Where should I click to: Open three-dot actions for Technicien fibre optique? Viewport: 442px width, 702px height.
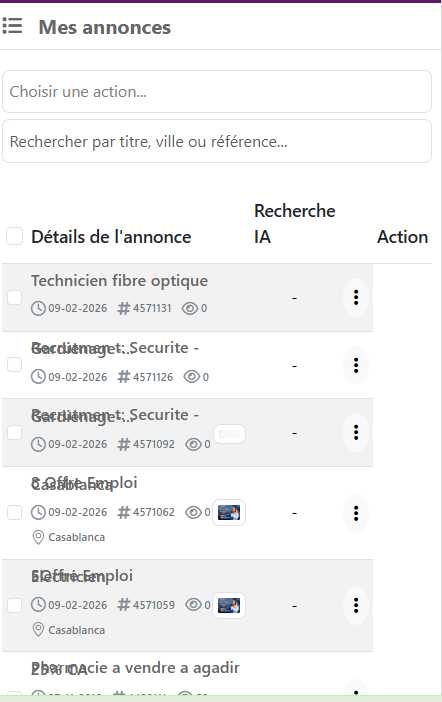click(x=356, y=297)
